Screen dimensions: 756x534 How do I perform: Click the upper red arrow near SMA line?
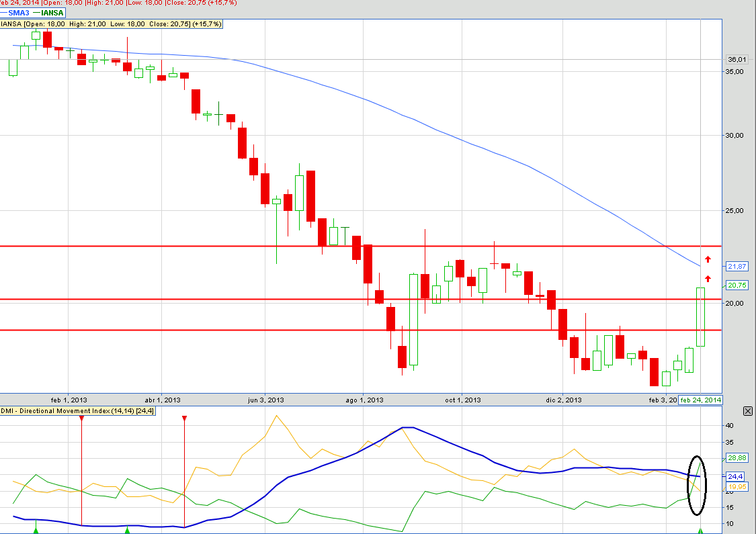pyautogui.click(x=708, y=259)
